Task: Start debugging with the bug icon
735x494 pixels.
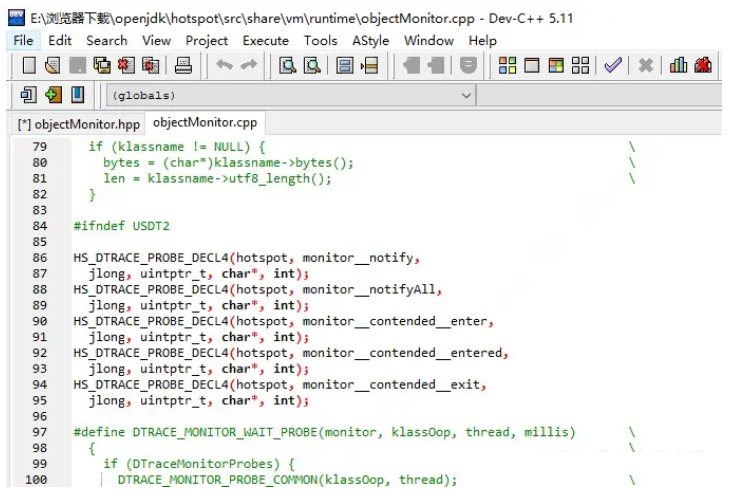Action: [704, 66]
